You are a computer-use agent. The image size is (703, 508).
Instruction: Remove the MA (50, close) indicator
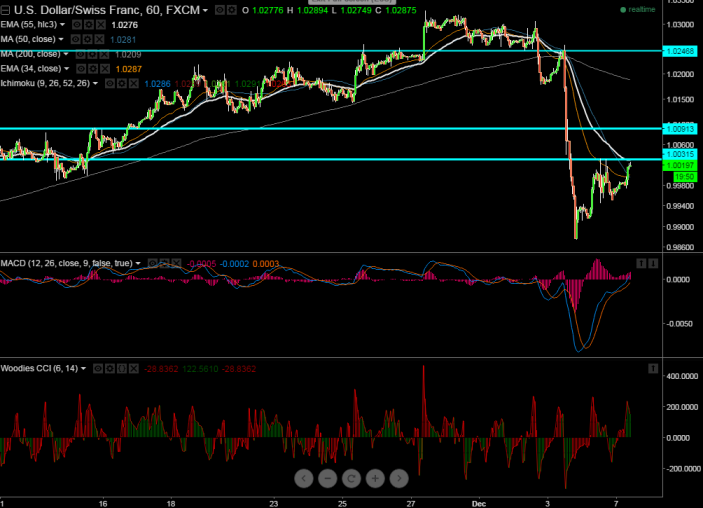tap(99, 39)
